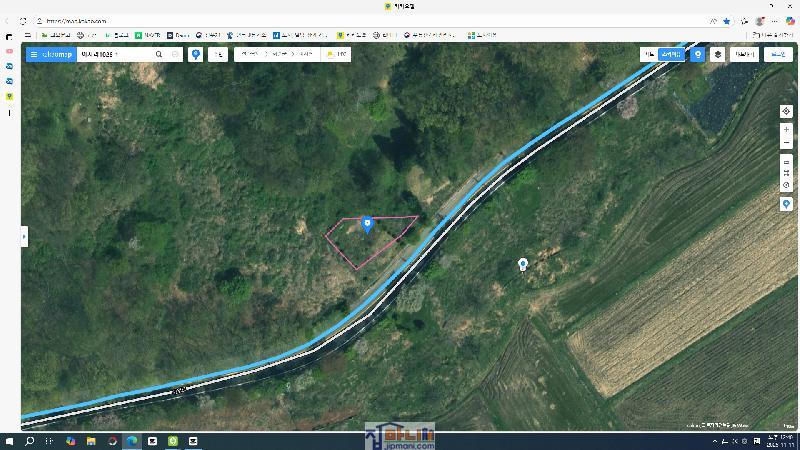Open the map layers stack icon
This screenshot has width=800, height=450.
pos(718,54)
